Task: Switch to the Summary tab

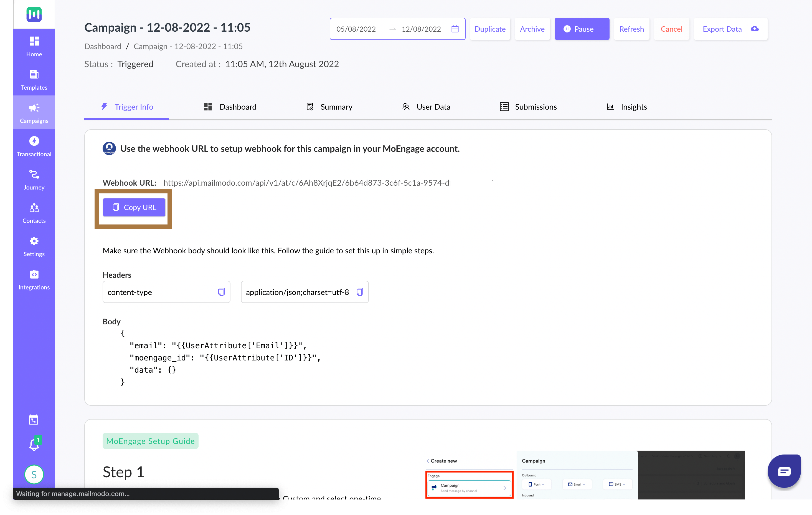Action: coord(329,107)
